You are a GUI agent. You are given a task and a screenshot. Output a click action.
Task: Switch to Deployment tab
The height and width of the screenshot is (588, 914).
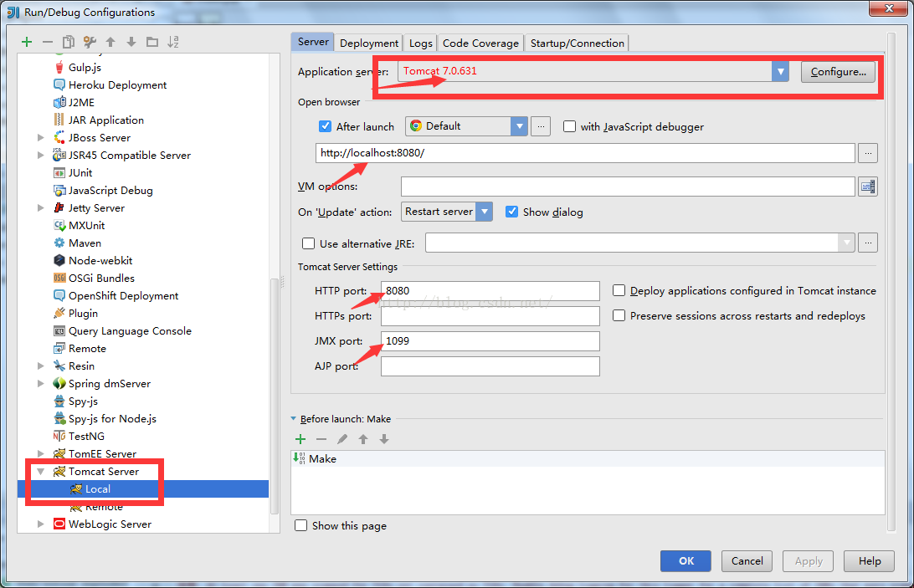click(369, 43)
